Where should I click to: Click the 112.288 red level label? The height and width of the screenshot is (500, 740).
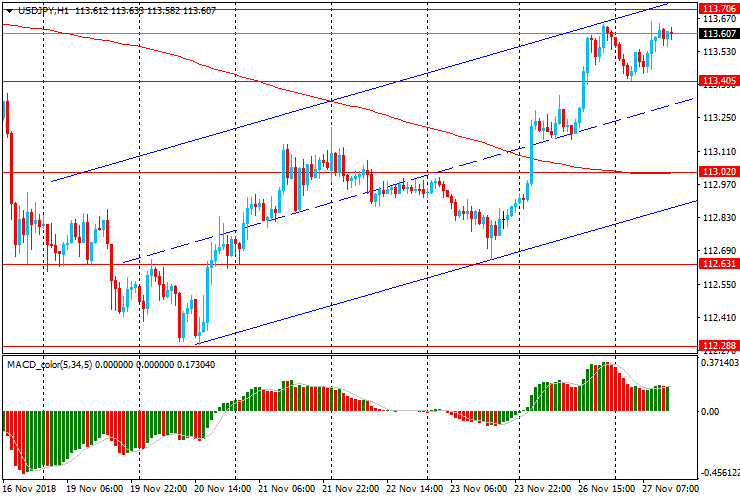(x=719, y=346)
